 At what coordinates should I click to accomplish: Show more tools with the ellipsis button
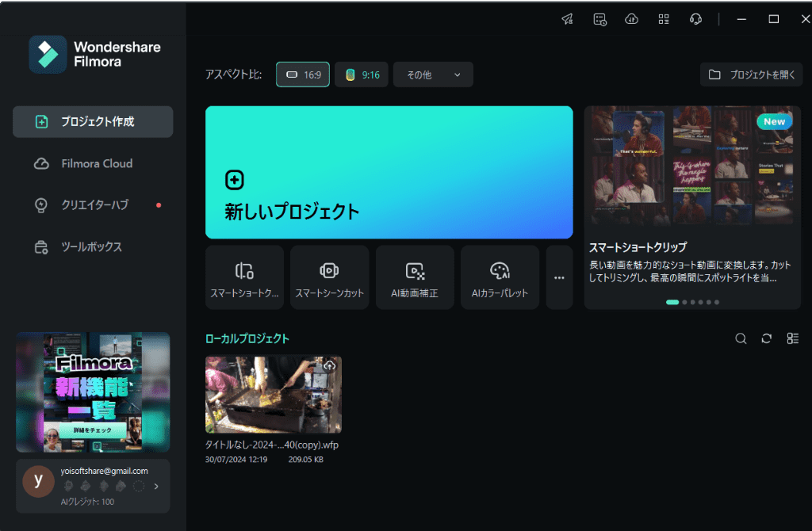[x=559, y=277]
